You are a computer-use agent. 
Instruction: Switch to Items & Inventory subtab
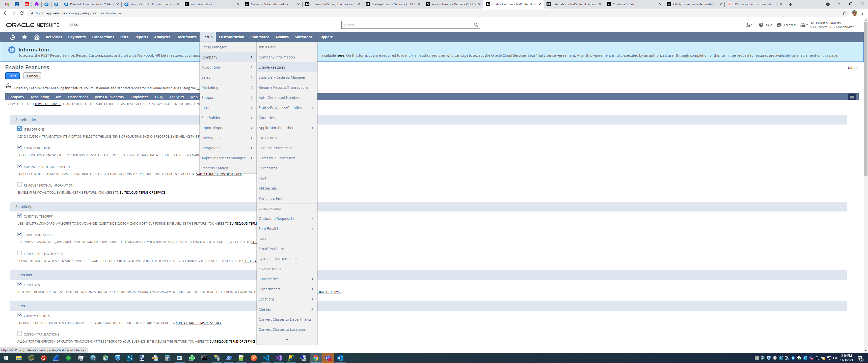click(109, 97)
